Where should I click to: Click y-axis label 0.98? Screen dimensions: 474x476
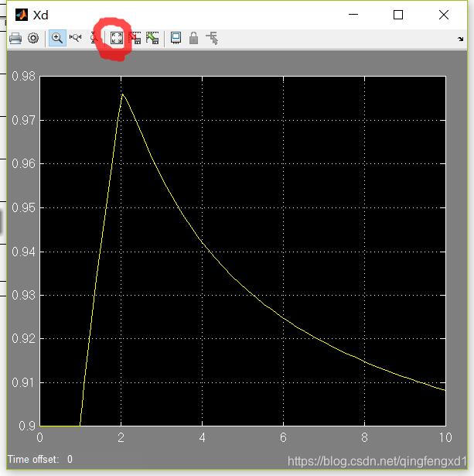pos(24,76)
